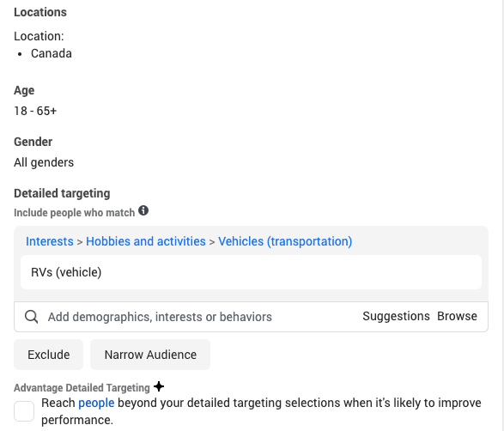
Task: Click the 18 - 65+ age range
Action: tap(35, 111)
